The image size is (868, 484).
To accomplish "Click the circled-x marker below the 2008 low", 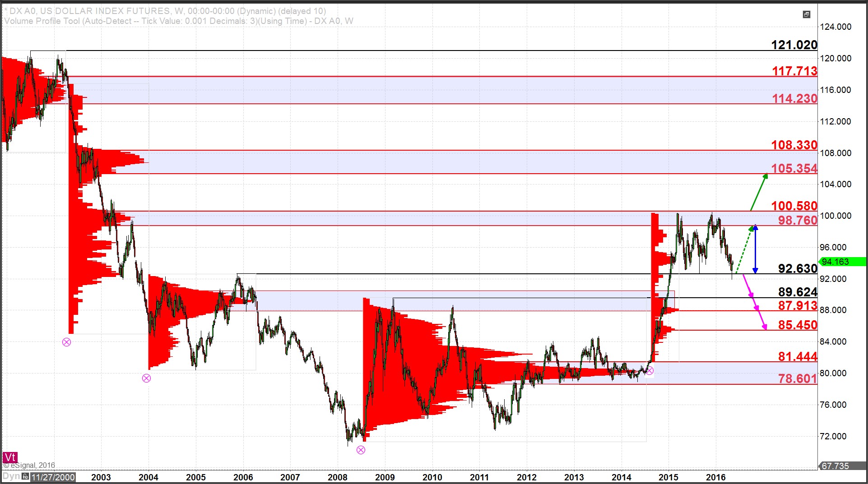I will point(361,450).
